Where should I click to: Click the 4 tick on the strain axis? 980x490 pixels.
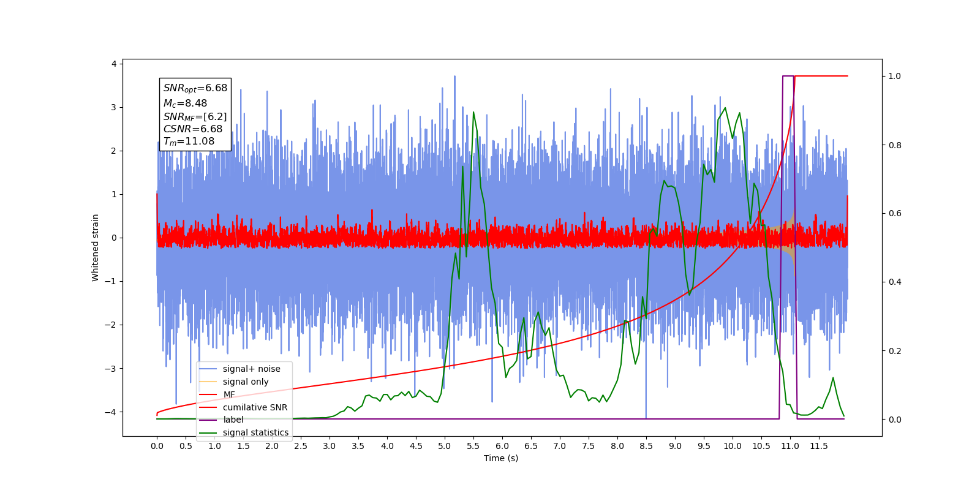pyautogui.click(x=114, y=64)
